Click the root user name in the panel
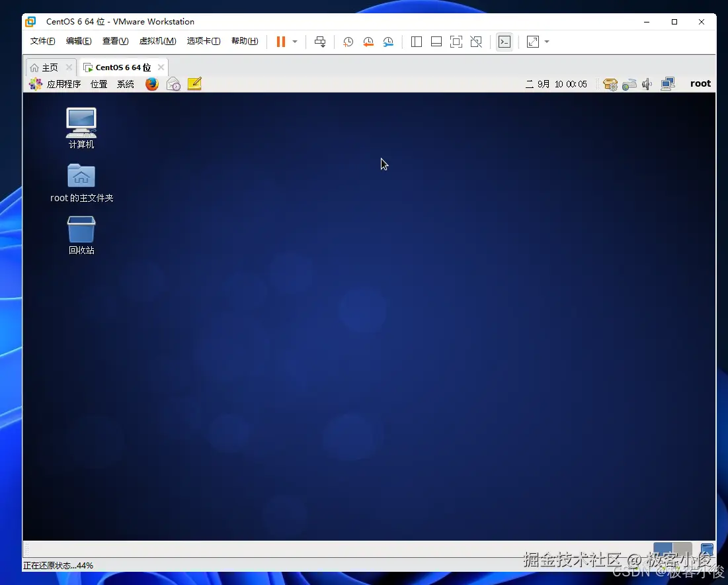728x585 pixels. pos(700,83)
